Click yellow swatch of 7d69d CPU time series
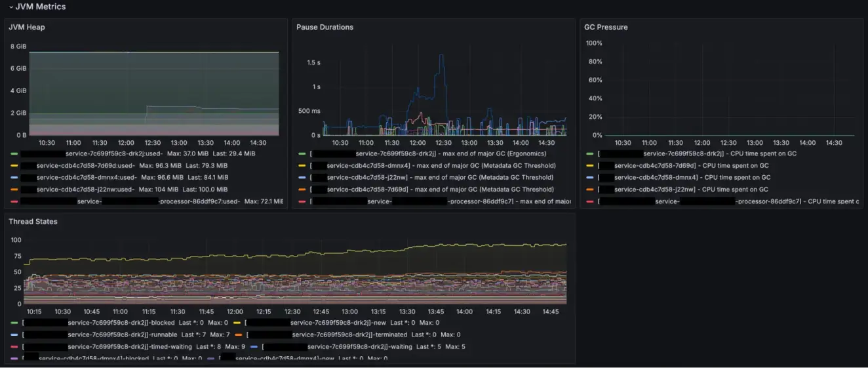Screen dimensions: 868x368 click(x=590, y=165)
